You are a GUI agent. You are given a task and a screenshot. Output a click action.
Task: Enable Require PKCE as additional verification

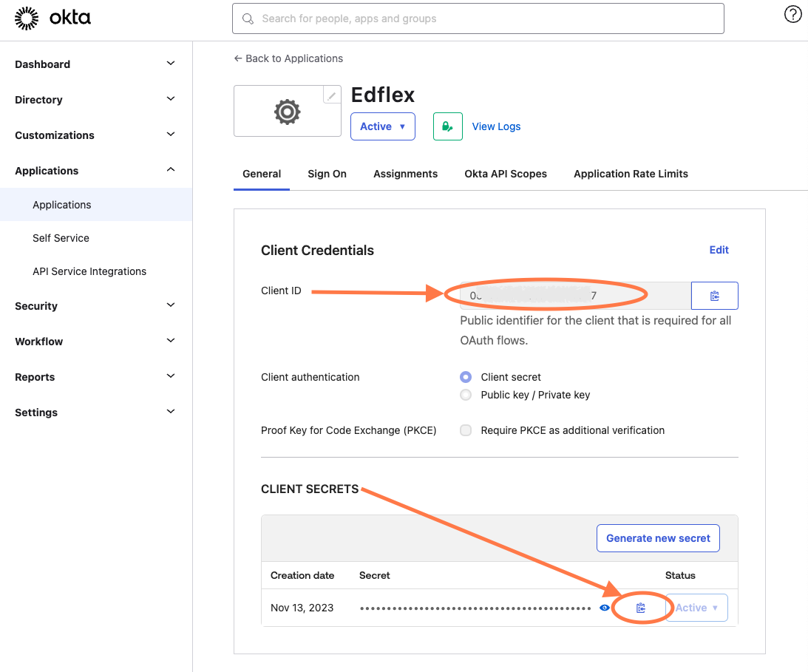click(466, 430)
